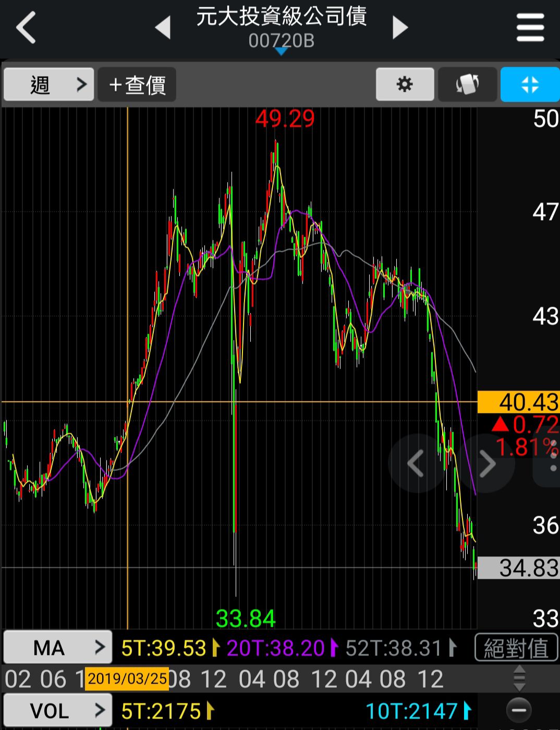This screenshot has width=560, height=730.
Task: Go back with the left chevron arrow
Action: pos(26,27)
